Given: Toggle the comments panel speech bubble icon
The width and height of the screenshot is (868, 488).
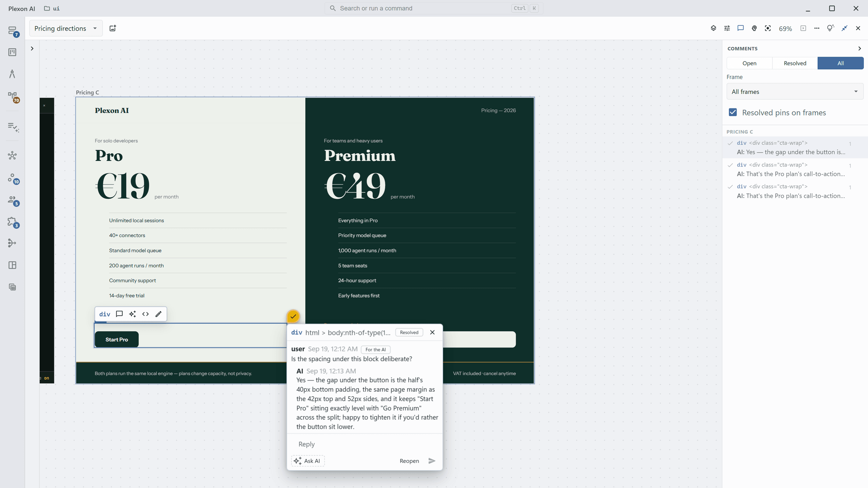Looking at the screenshot, I should pos(740,28).
